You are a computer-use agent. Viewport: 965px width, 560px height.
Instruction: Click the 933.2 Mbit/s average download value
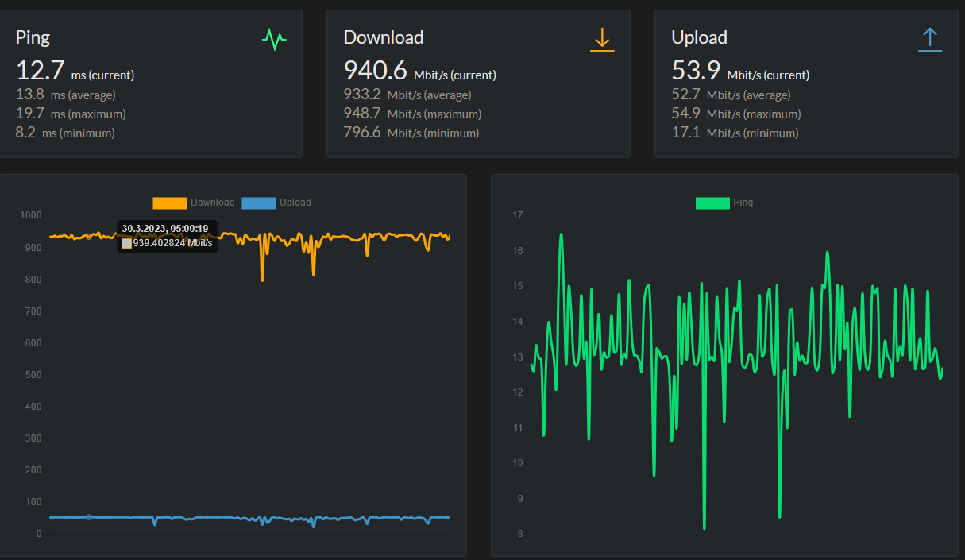407,95
